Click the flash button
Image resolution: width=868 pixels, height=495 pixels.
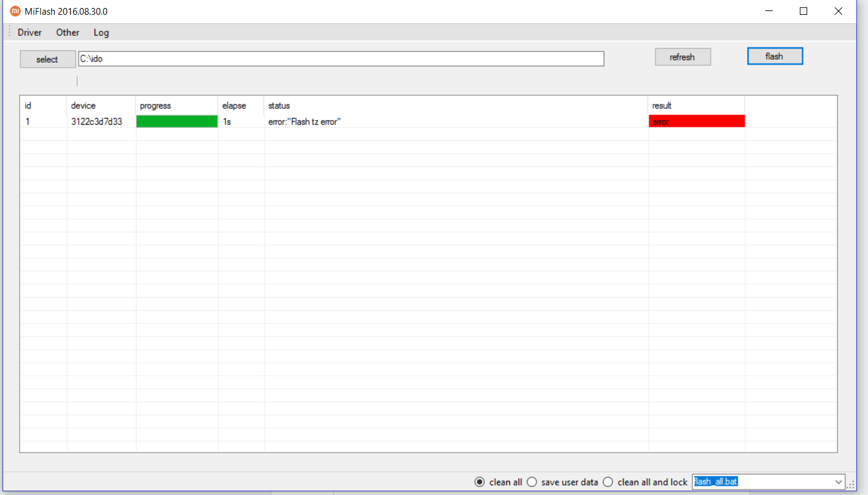pyautogui.click(x=775, y=56)
